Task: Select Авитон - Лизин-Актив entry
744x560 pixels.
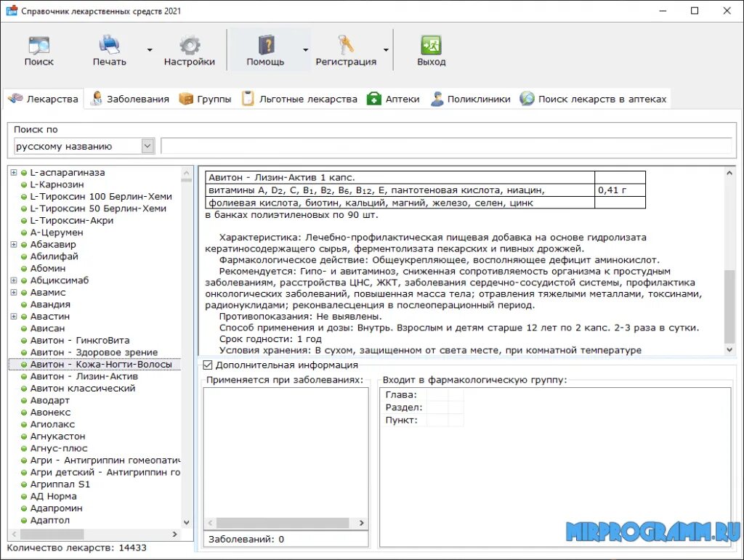Action: pyautogui.click(x=84, y=376)
